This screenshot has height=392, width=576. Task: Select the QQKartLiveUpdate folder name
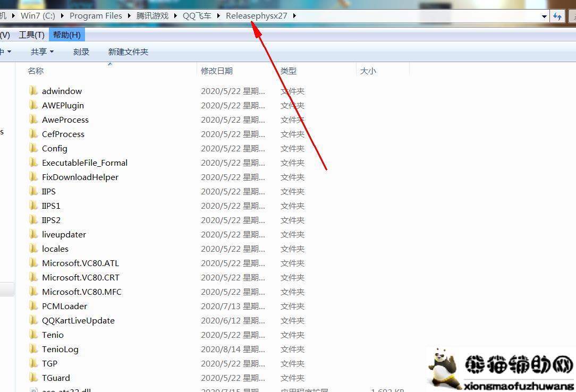[78, 320]
